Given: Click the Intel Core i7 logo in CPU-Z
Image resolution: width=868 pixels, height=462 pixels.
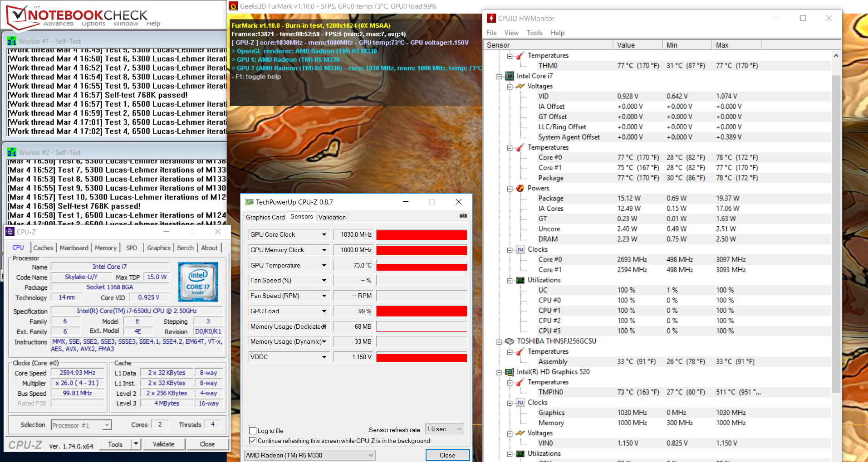Looking at the screenshot, I should click(x=198, y=282).
